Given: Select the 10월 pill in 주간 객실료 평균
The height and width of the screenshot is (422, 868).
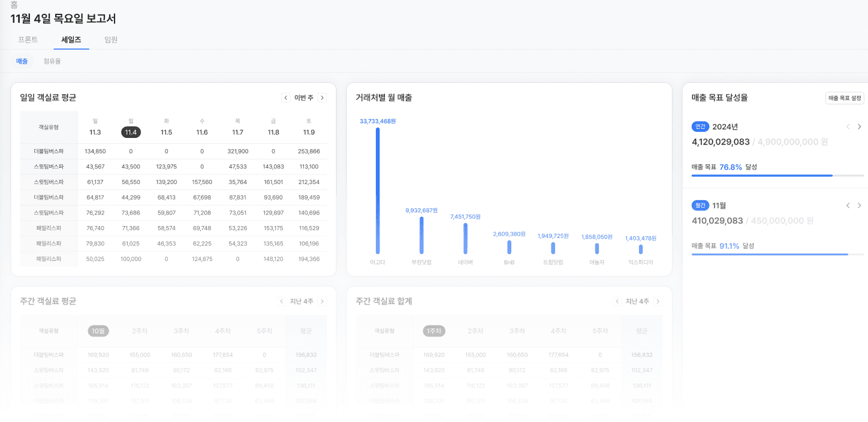Looking at the screenshot, I should (98, 331).
